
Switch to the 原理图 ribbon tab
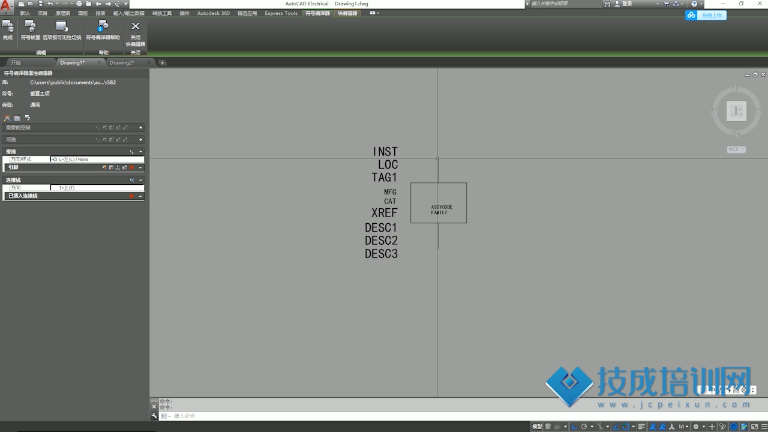[62, 13]
